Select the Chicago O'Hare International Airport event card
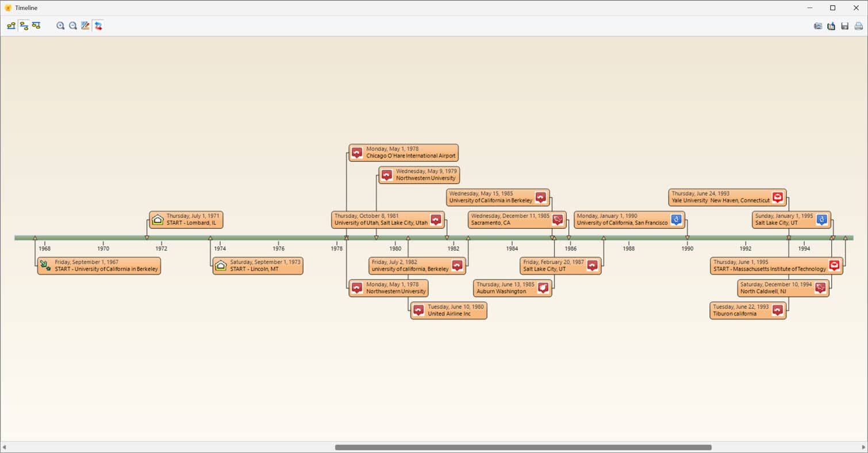Screen dimensions: 868x453 [x=404, y=153]
